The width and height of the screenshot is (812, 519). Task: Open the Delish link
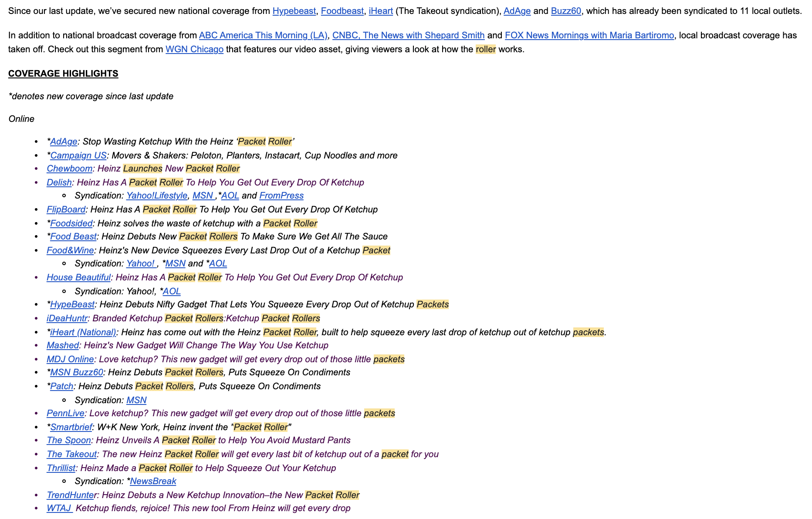click(59, 182)
